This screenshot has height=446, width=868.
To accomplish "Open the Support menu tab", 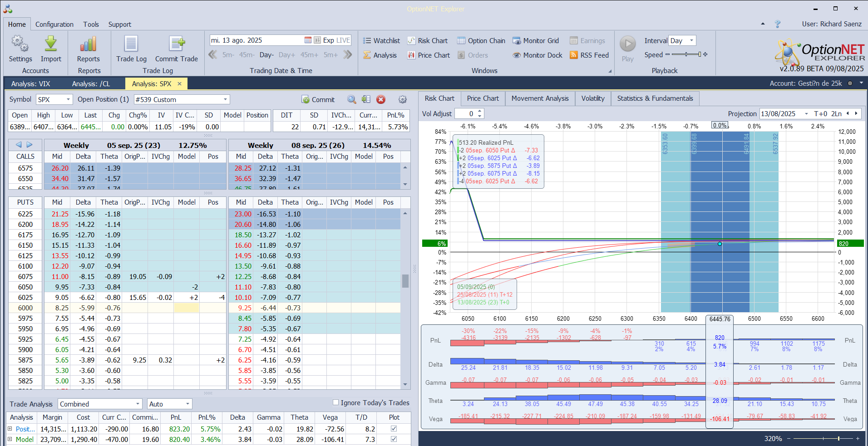I will (x=120, y=25).
